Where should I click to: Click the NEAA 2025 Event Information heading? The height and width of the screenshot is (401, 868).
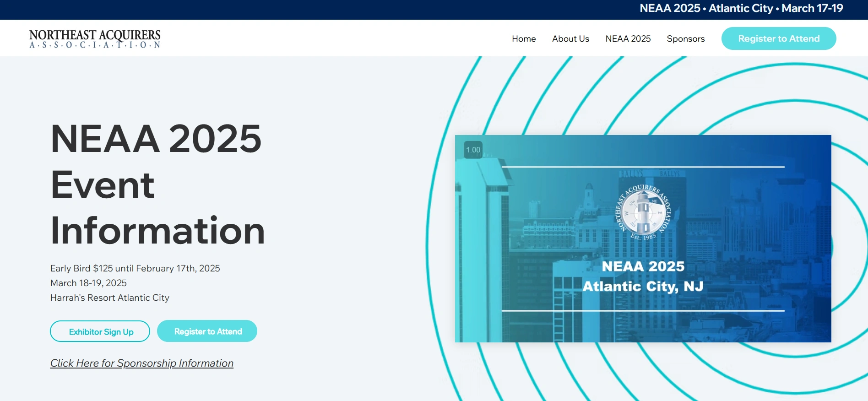157,184
